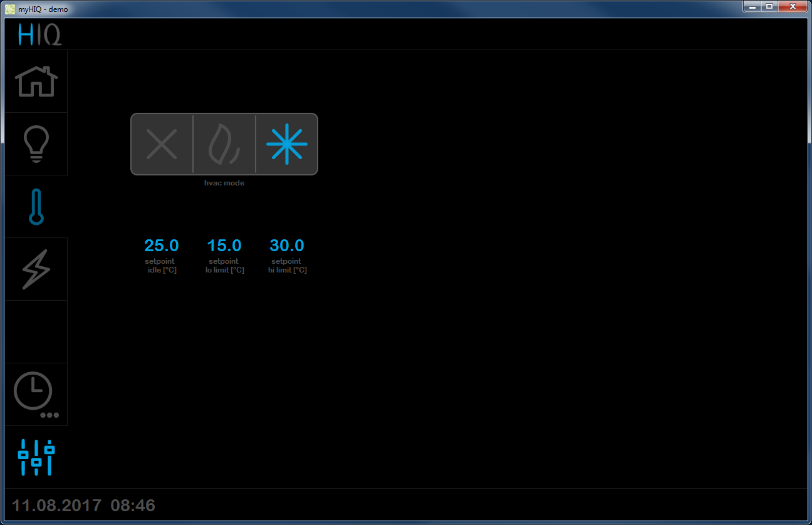The image size is (812, 525).
Task: Click the 08:46 time display
Action: [x=133, y=506]
